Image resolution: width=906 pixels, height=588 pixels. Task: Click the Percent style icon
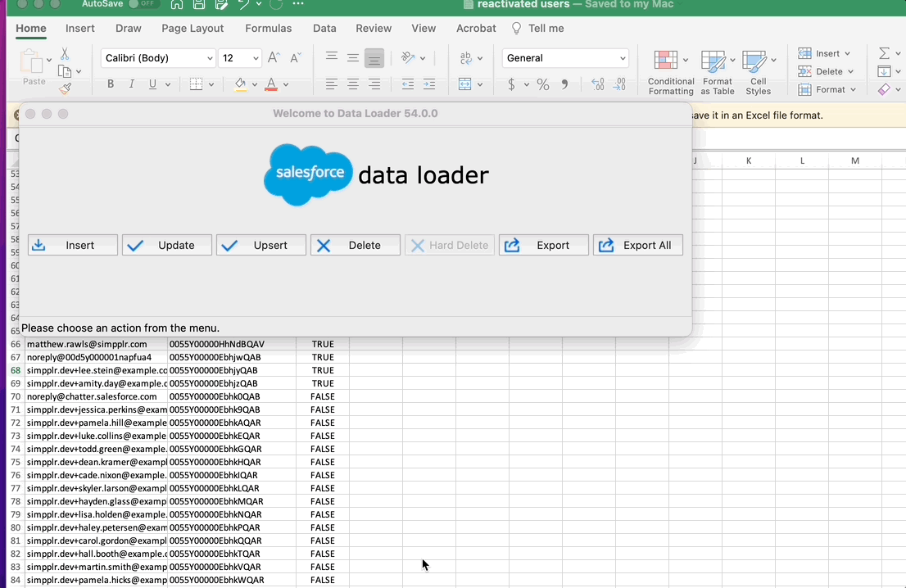pyautogui.click(x=542, y=84)
